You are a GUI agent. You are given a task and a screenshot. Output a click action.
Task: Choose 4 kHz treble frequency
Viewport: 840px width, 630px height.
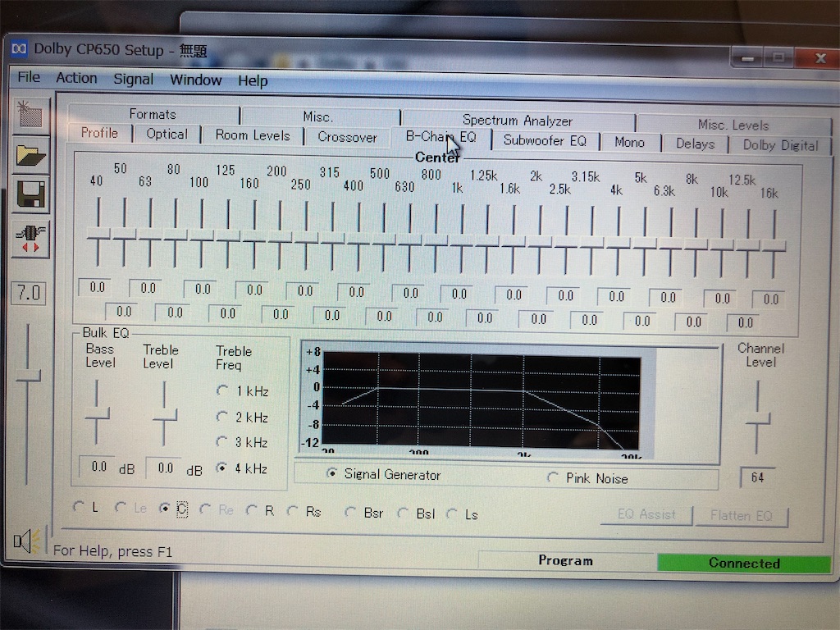coord(221,467)
